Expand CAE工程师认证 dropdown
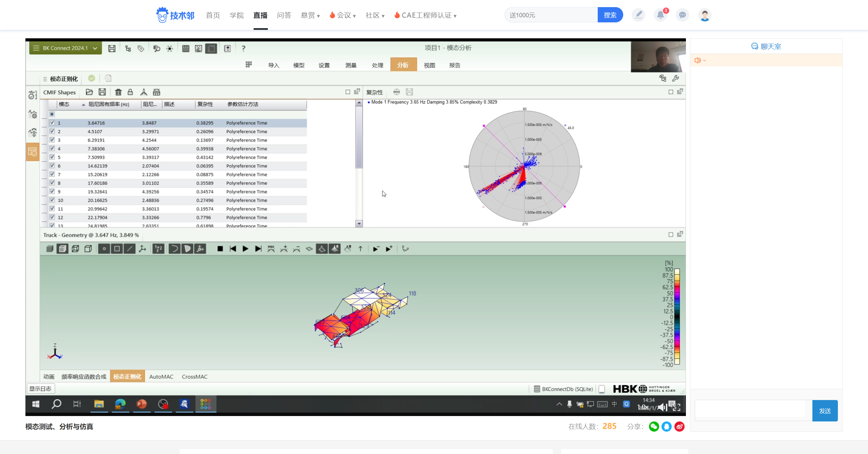The image size is (868, 454). point(425,15)
